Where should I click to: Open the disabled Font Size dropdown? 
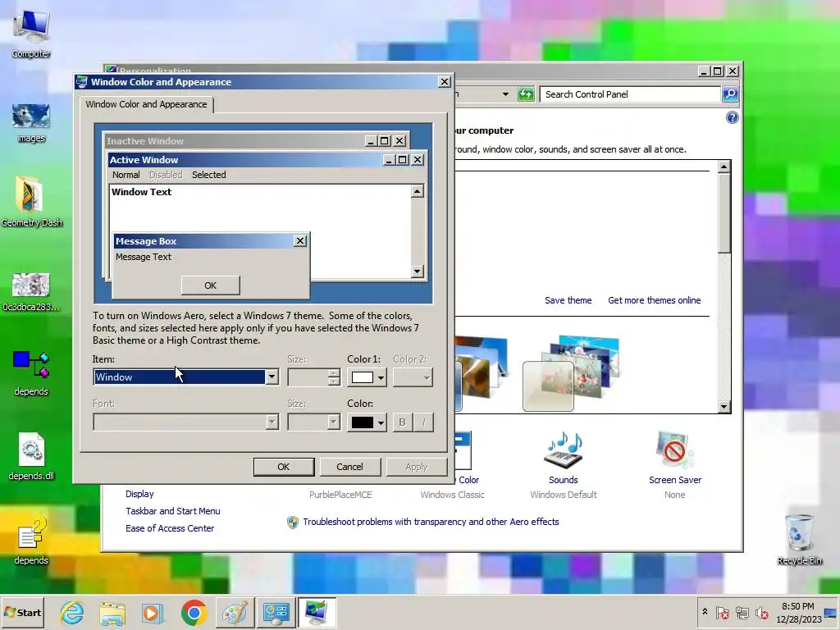click(314, 422)
